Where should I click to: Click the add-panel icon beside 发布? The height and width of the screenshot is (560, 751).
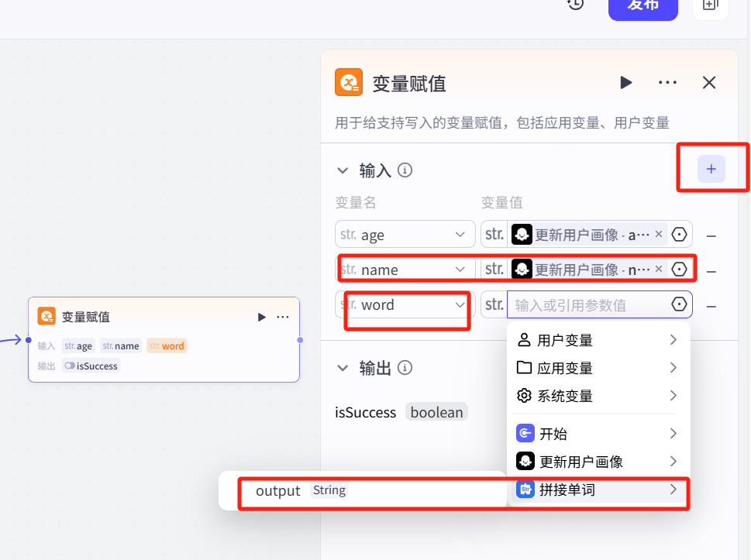pyautogui.click(x=710, y=5)
